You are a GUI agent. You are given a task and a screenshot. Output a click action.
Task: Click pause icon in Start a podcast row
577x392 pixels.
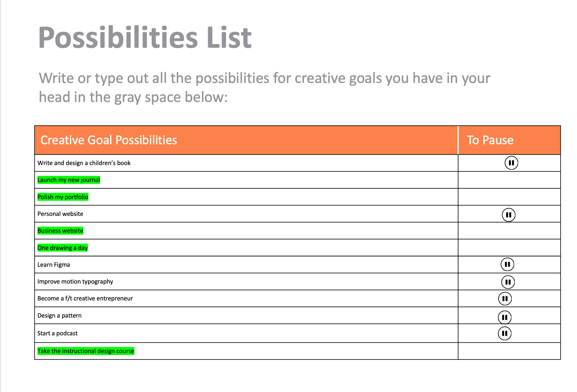coord(504,334)
